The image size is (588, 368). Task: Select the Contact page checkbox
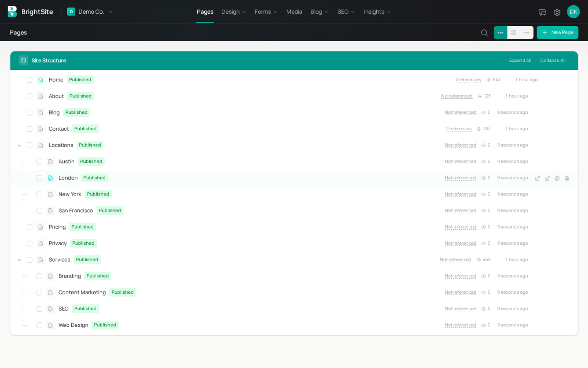pos(29,129)
